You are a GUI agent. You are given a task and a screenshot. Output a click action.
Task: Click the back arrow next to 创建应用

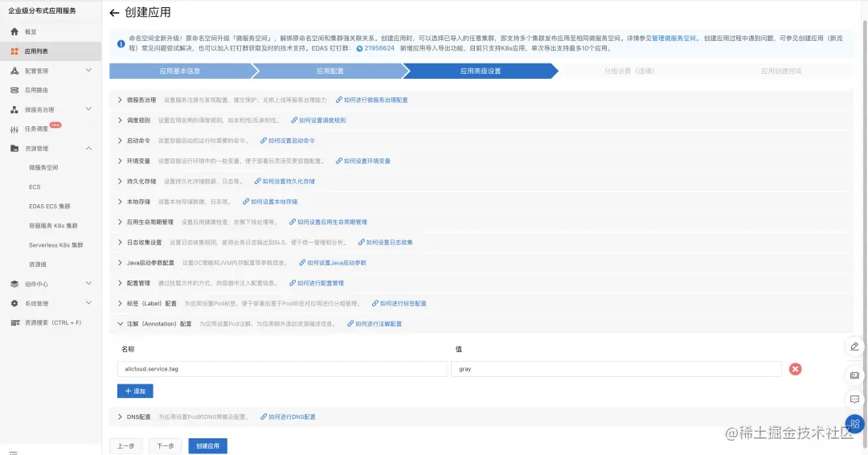[x=114, y=13]
